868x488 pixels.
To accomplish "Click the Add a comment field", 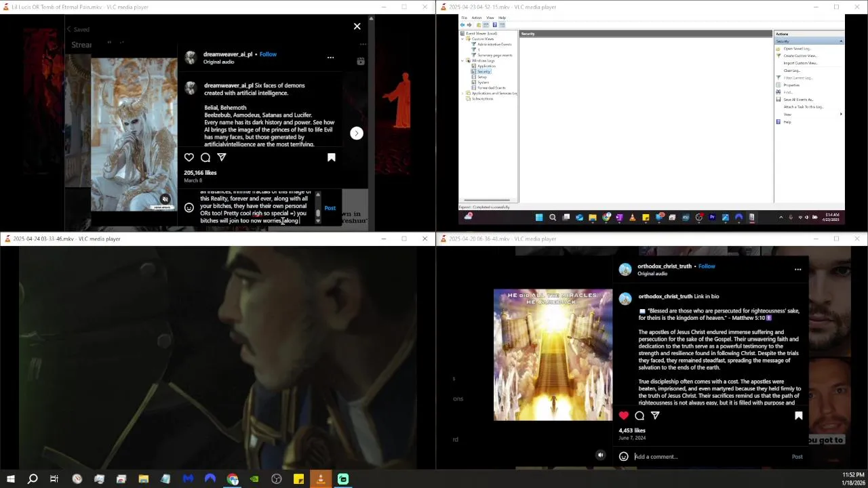I will tap(709, 457).
